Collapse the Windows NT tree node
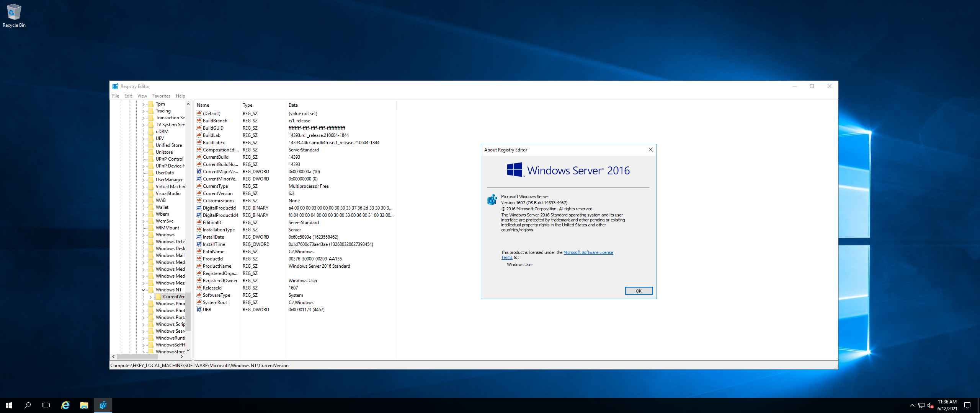Screen dimensions: 980x413 (144, 290)
